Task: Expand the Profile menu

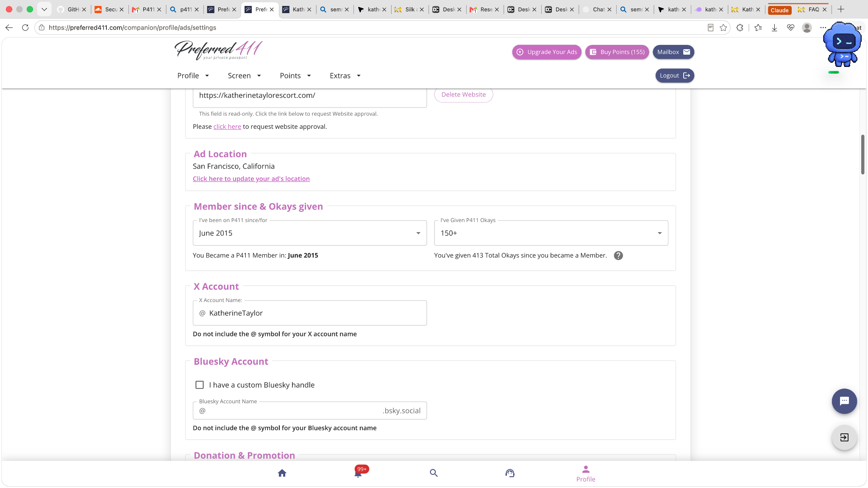Action: [193, 75]
